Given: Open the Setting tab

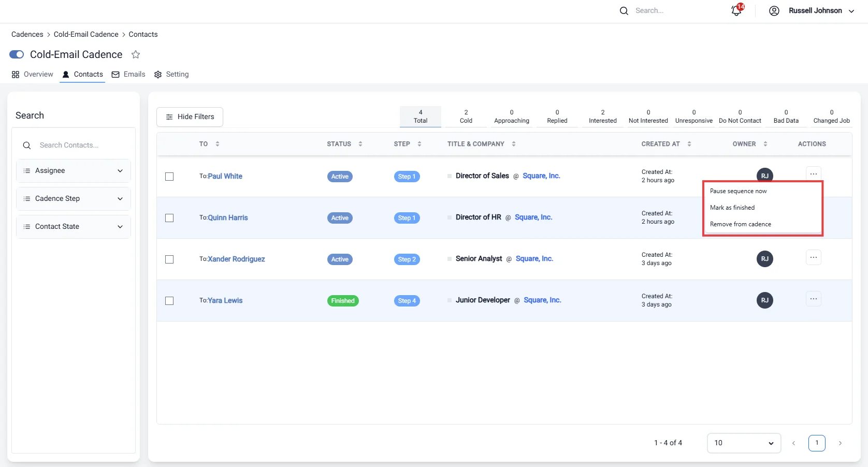Looking at the screenshot, I should [x=171, y=75].
